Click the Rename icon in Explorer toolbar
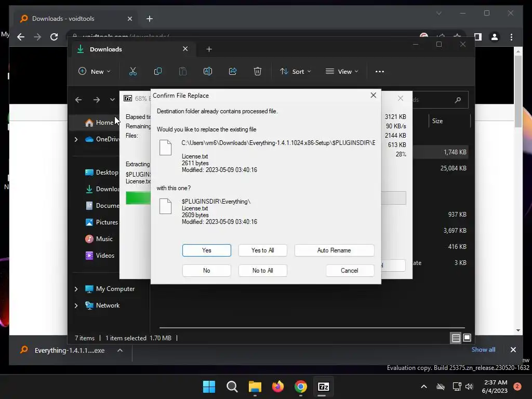The width and height of the screenshot is (532, 399). [x=208, y=71]
